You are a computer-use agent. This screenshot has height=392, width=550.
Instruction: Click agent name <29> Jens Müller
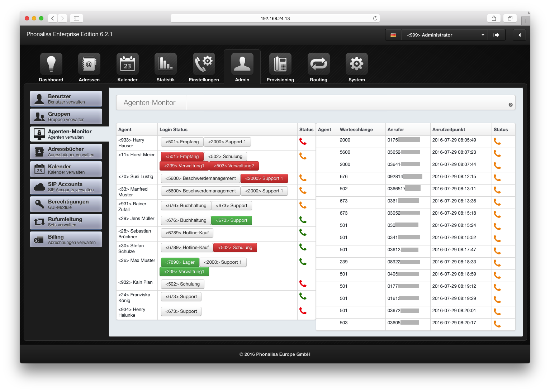coord(136,219)
